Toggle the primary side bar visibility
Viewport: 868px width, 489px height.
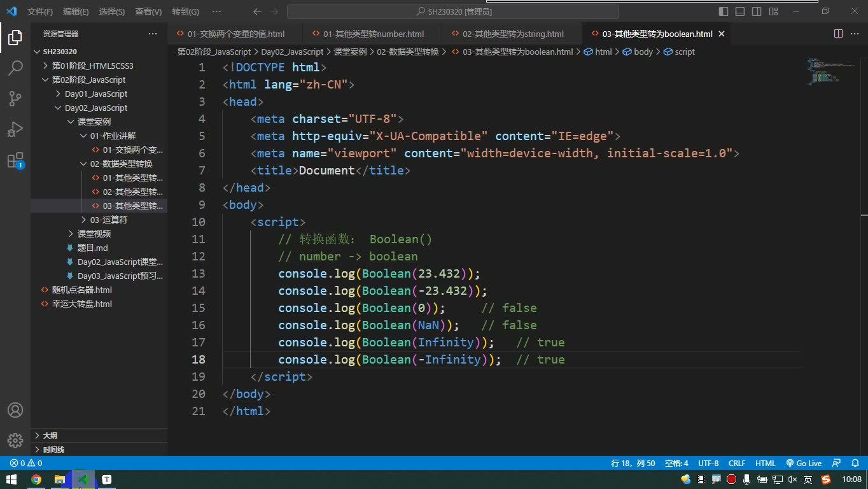[724, 11]
